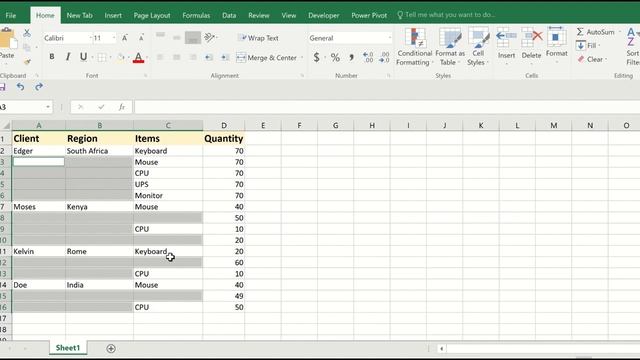Toggle Italic formatting
The width and height of the screenshot is (640, 360).
click(68, 57)
